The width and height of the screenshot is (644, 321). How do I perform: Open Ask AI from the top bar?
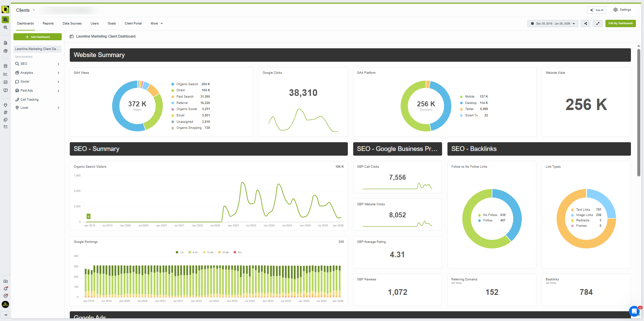coord(597,10)
